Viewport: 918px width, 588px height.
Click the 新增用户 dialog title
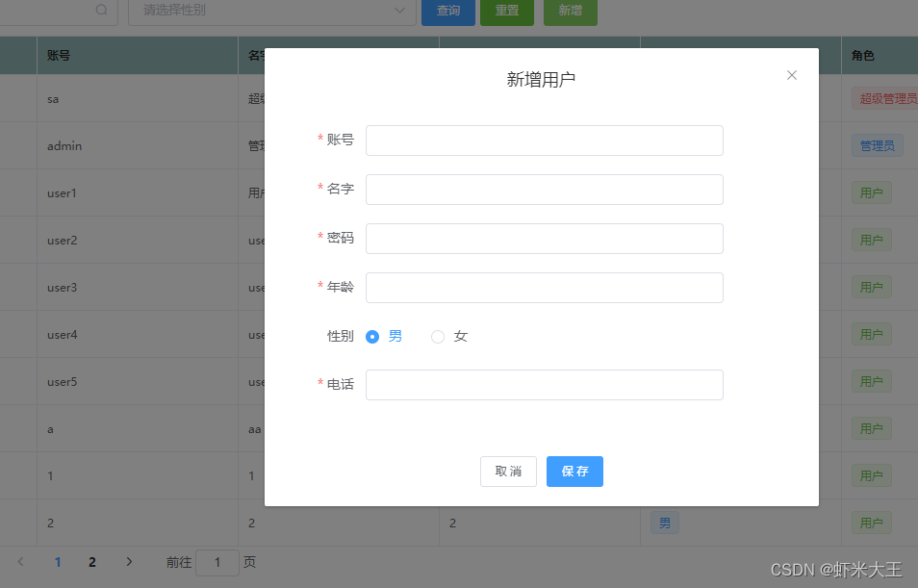(541, 79)
